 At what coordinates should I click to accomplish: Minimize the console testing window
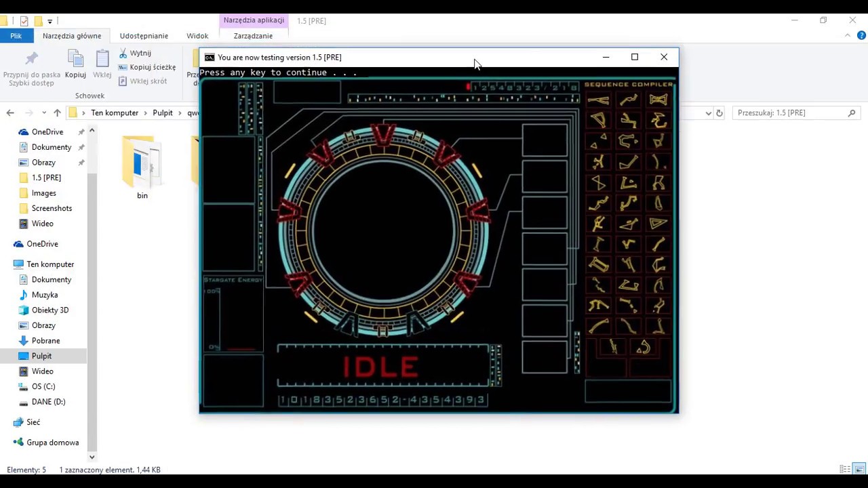coord(606,57)
